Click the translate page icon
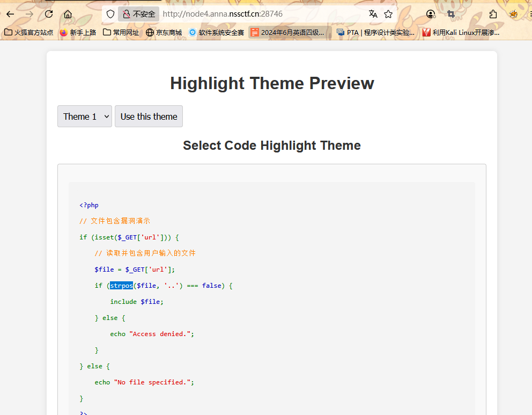The image size is (532, 415). (x=373, y=14)
